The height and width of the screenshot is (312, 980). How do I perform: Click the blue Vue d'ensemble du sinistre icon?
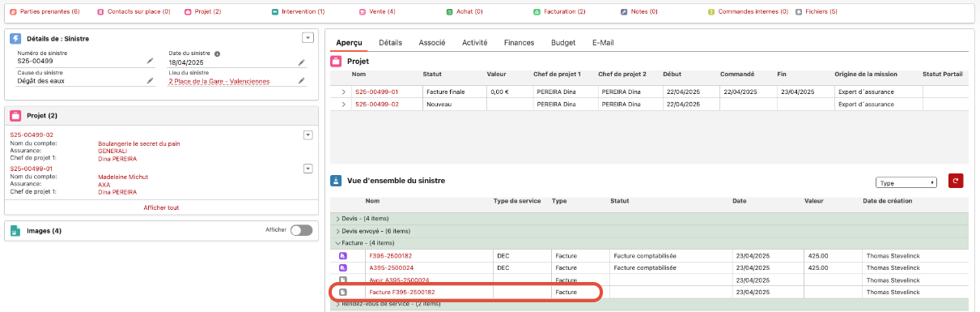[x=336, y=181]
